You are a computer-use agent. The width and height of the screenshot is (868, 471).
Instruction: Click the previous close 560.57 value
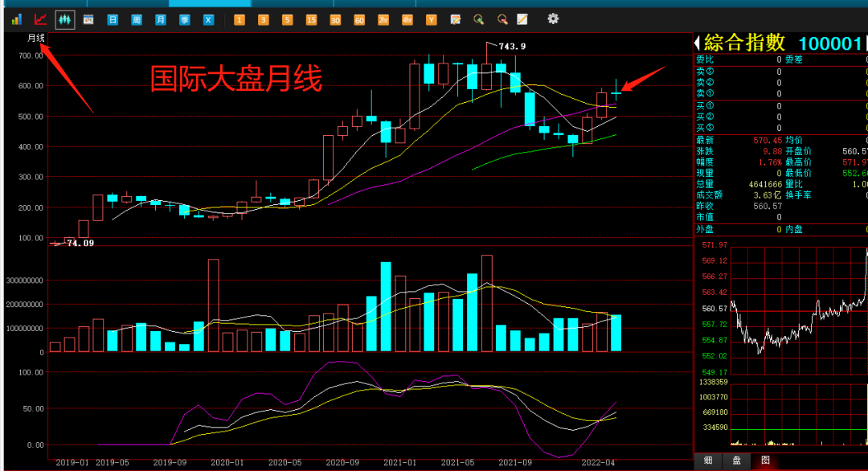768,206
